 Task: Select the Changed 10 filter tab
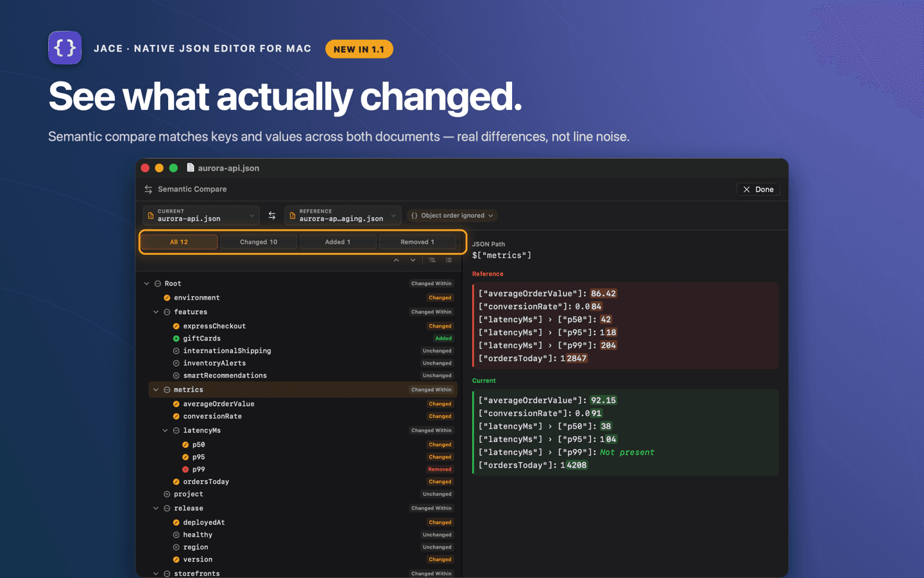[259, 242]
